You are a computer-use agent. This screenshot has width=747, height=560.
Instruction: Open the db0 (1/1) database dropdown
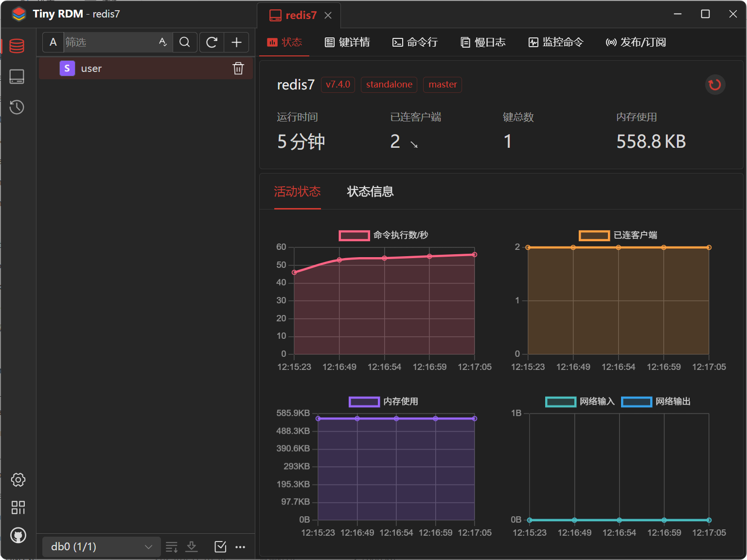coord(101,547)
